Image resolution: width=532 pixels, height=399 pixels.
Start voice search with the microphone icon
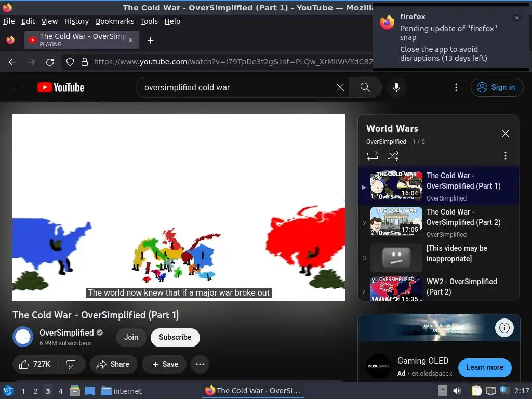396,87
